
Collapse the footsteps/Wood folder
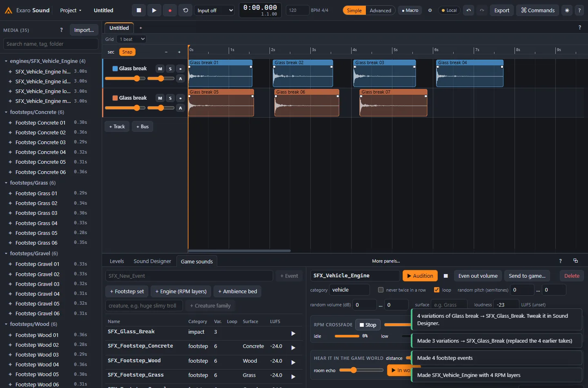(x=6, y=324)
